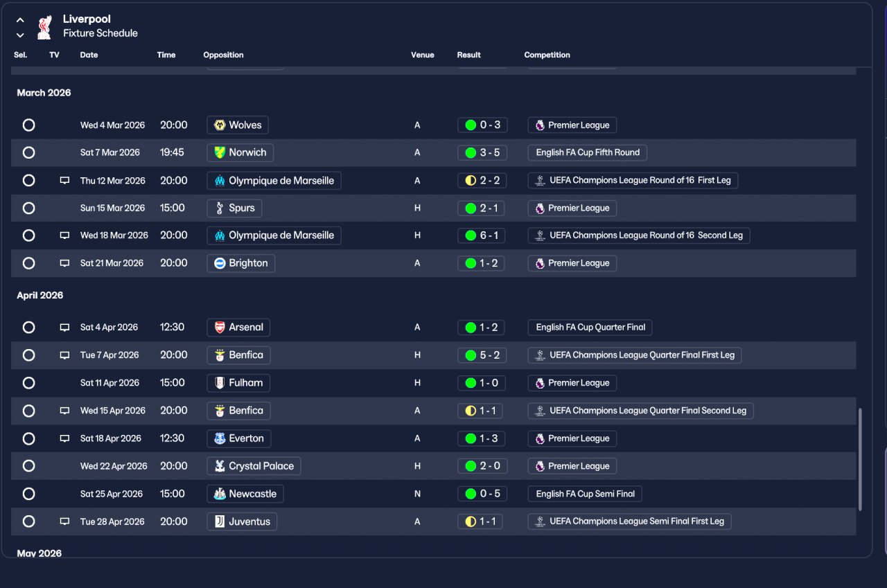This screenshot has height=588, width=887.
Task: Click TV icon on Juventus row
Action: point(64,522)
